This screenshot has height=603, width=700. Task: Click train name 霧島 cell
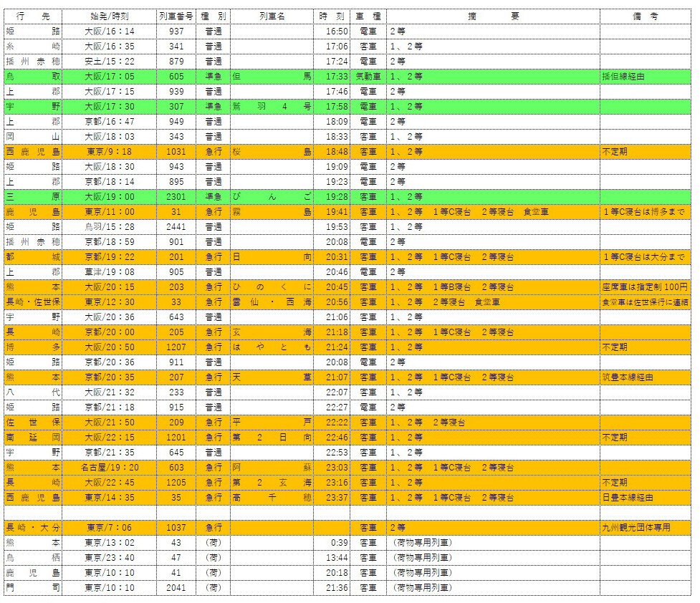pos(272,212)
